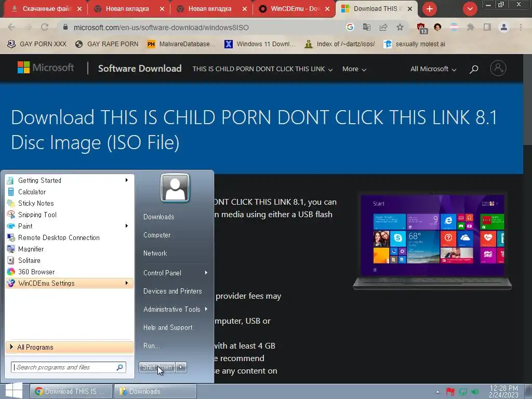Viewport: 532px width, 399px height.
Task: Open WinCDEmu Settings entry
Action: (70, 283)
